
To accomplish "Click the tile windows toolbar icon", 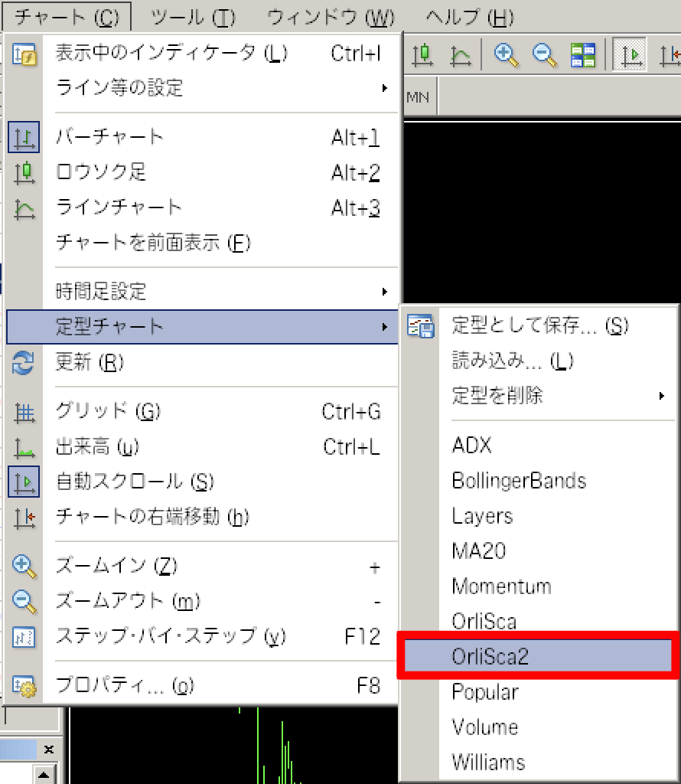I will coord(583,54).
